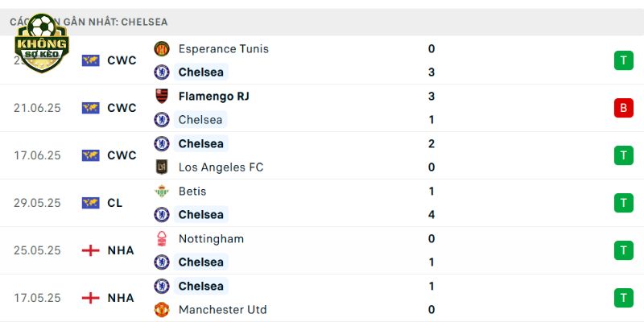Viewport: 644px width, 322px height.
Task: Click the score 4 in the Betis match
Action: pyautogui.click(x=431, y=214)
